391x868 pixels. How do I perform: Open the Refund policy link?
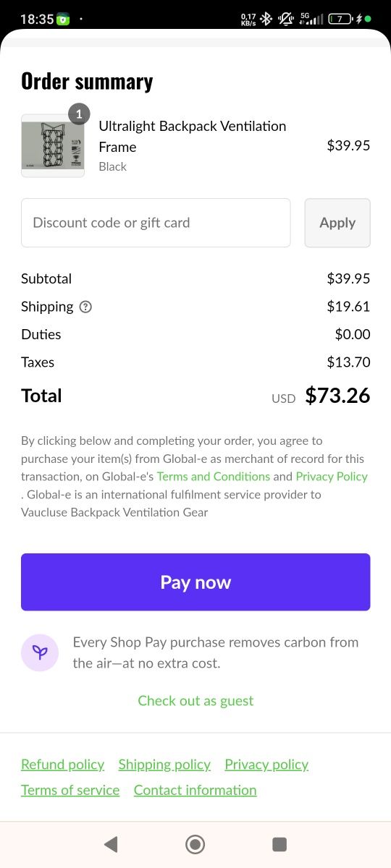click(x=63, y=765)
